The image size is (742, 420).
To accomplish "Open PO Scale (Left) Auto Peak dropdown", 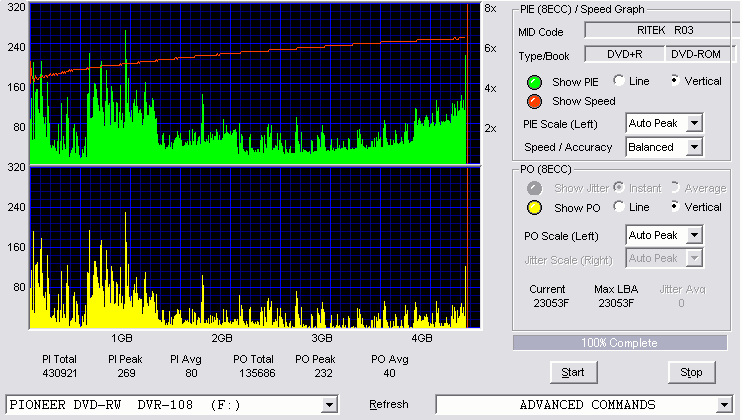I will [694, 235].
